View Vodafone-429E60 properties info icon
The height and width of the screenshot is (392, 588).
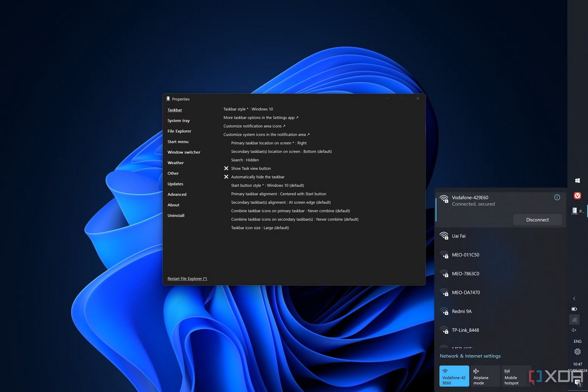tap(557, 197)
